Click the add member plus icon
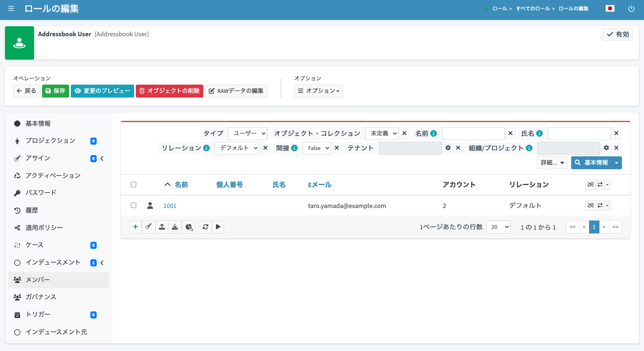This screenshot has width=644, height=351. tap(135, 227)
